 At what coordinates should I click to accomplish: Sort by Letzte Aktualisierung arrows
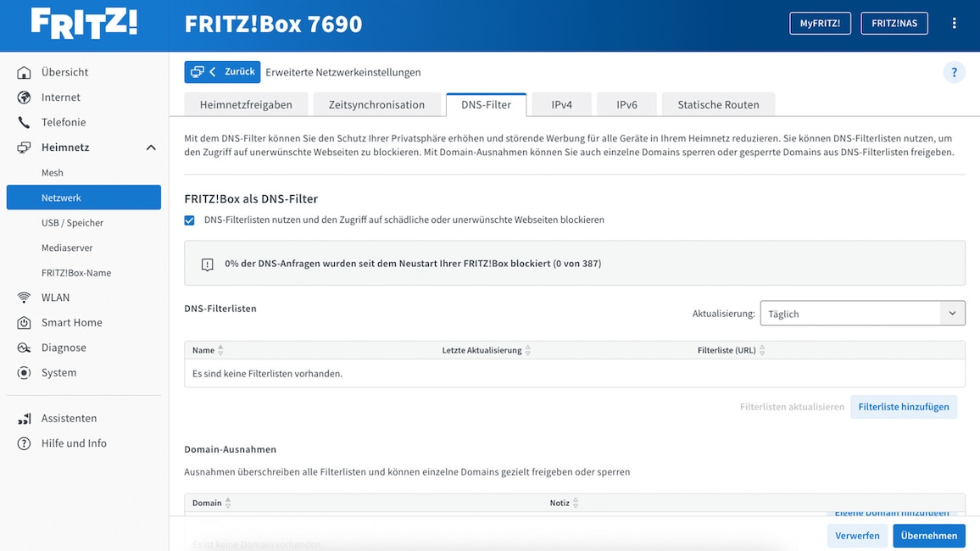(528, 350)
